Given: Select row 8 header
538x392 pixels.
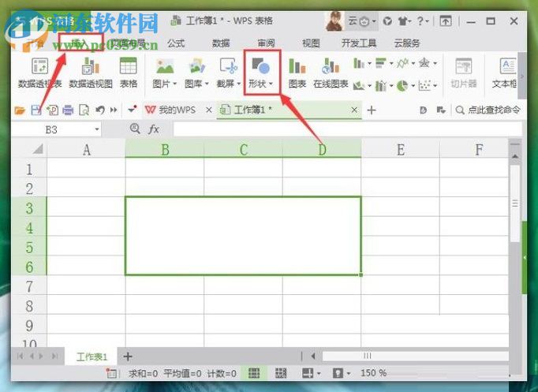Looking at the screenshot, I should pyautogui.click(x=29, y=306).
